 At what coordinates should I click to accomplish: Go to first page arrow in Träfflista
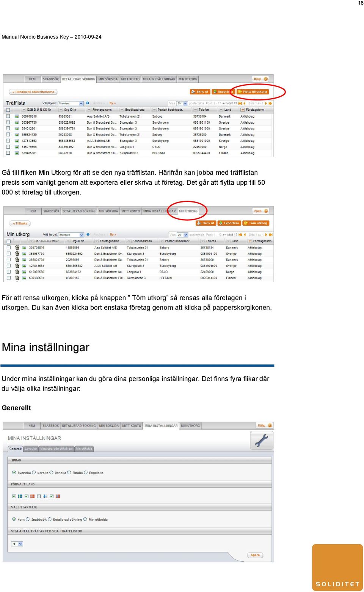click(x=240, y=103)
